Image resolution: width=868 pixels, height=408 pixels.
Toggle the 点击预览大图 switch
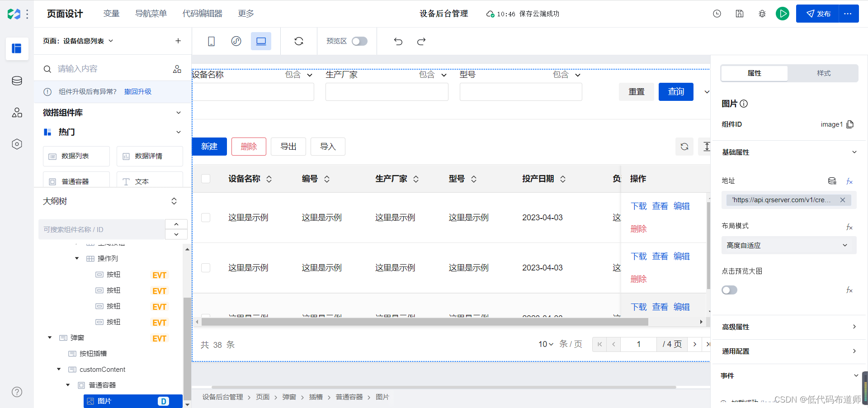coord(729,290)
